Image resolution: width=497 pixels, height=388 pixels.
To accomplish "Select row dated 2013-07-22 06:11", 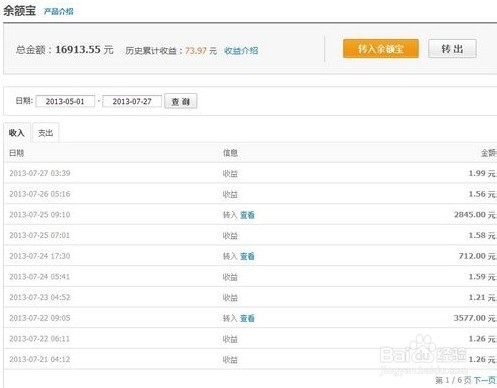I will [250, 339].
